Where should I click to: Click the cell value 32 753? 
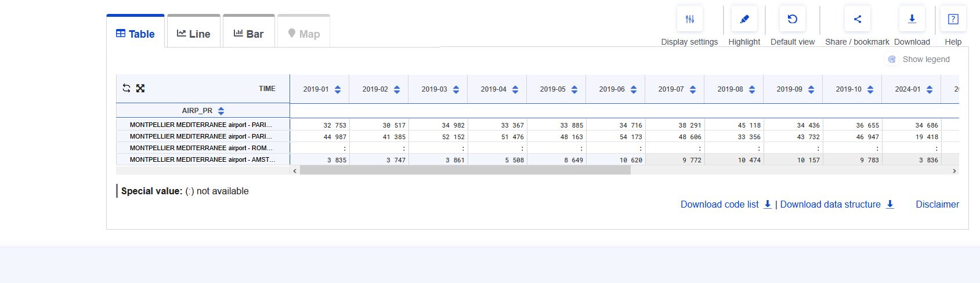[335, 125]
